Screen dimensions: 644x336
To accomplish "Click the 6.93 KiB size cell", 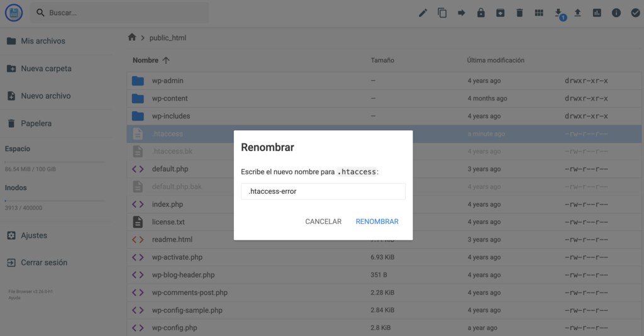I will tap(382, 257).
